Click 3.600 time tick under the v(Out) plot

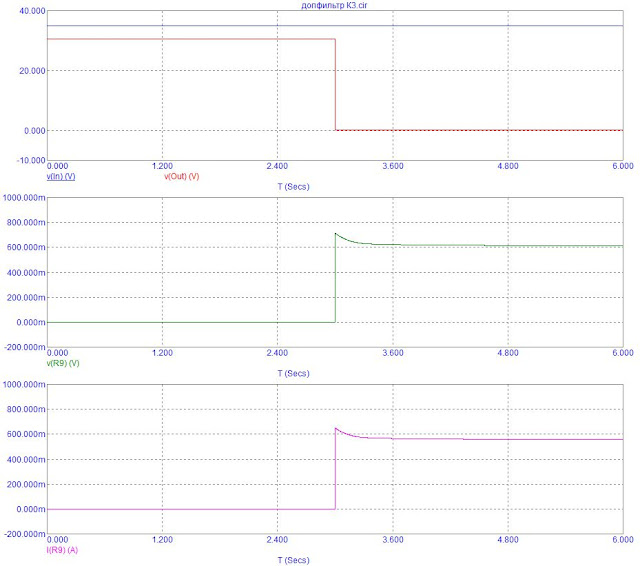click(393, 166)
